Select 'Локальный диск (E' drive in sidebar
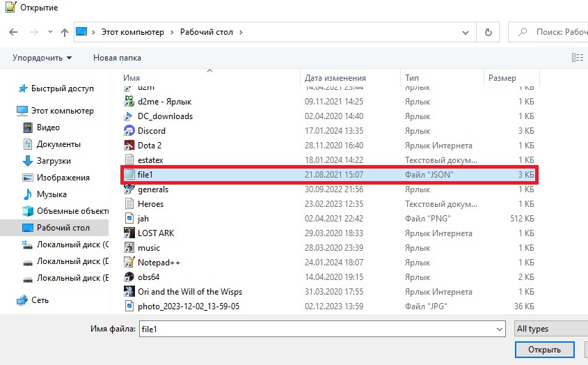Image resolution: width=588 pixels, height=365 pixels. coord(72,278)
